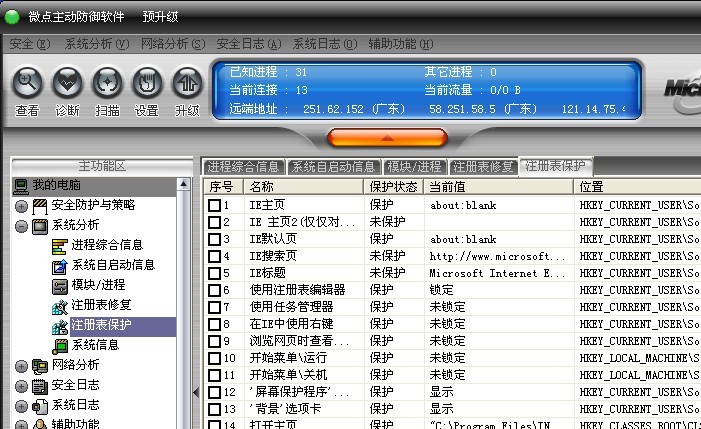Viewport: 701px width, 429px height.
Task: Tick the checkbox for IE搜索页
Action: [215, 256]
